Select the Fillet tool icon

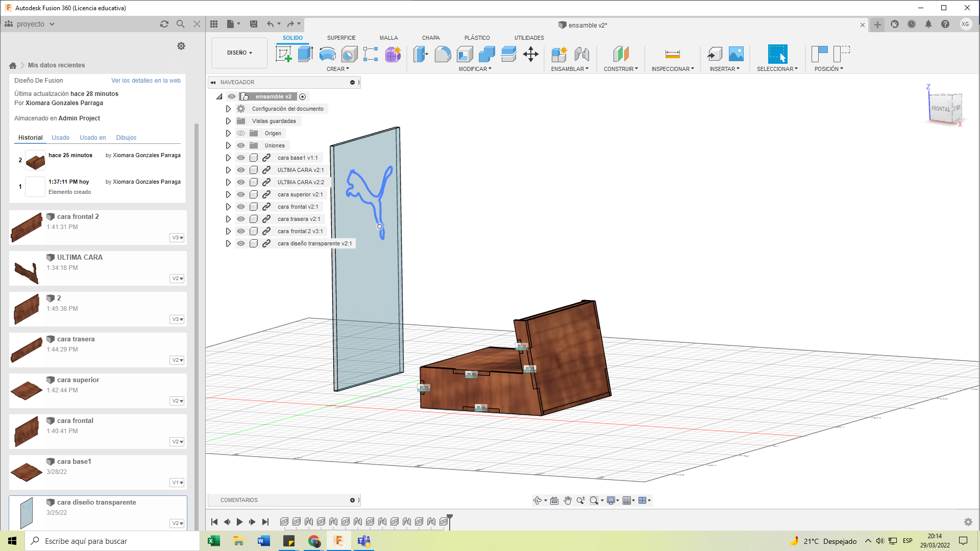click(443, 54)
